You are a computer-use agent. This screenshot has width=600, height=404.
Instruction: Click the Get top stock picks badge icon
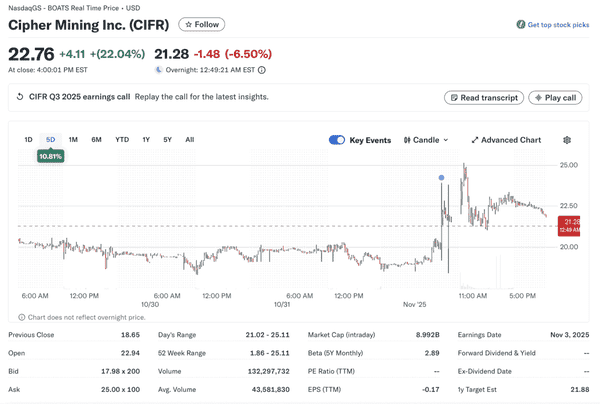click(x=521, y=24)
